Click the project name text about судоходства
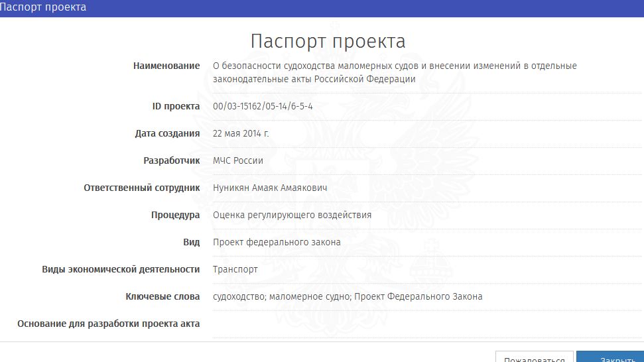Viewport: 644px width, 362px height. pos(395,72)
